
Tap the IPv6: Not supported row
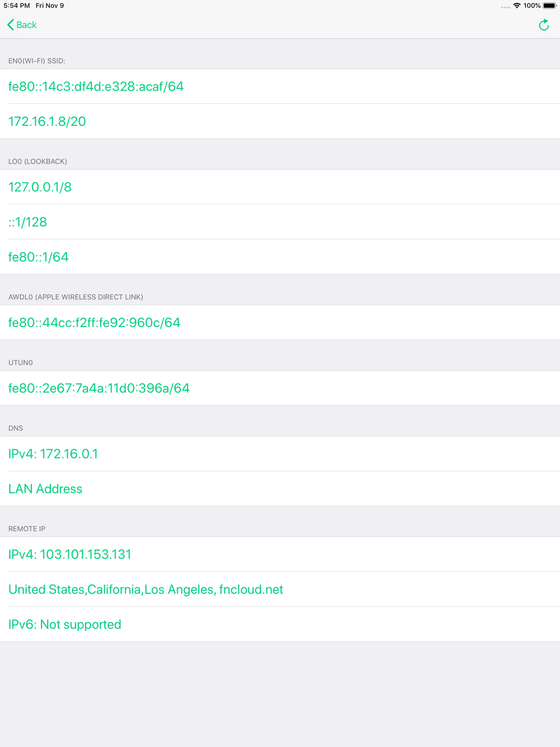click(x=64, y=624)
